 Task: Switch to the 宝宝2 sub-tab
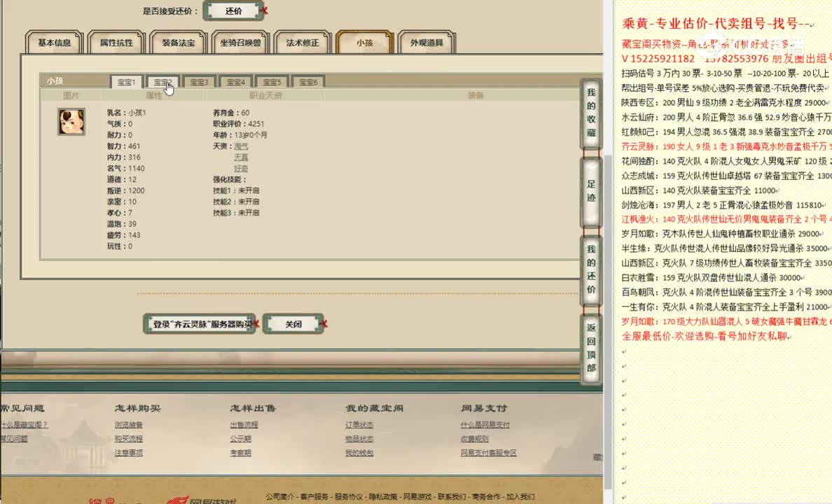click(162, 82)
